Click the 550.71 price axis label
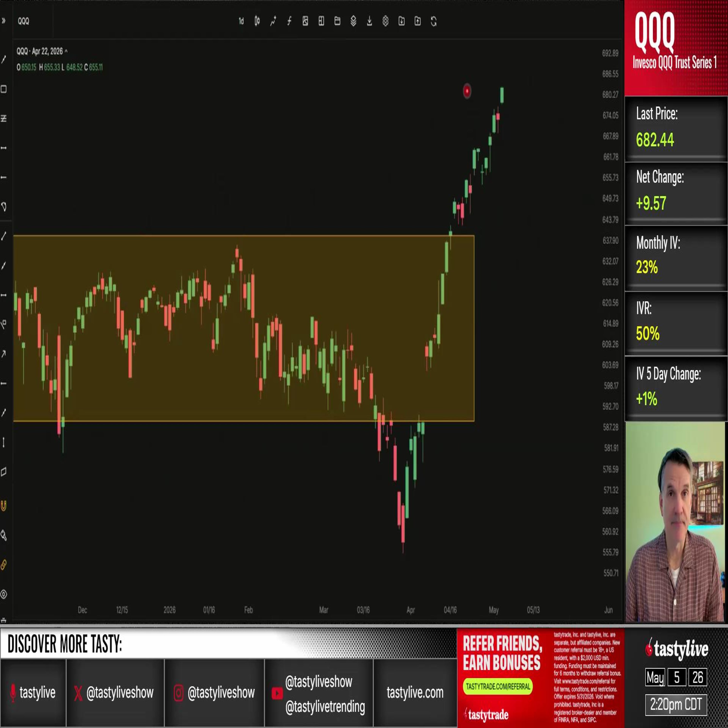The image size is (728, 728). tap(611, 573)
